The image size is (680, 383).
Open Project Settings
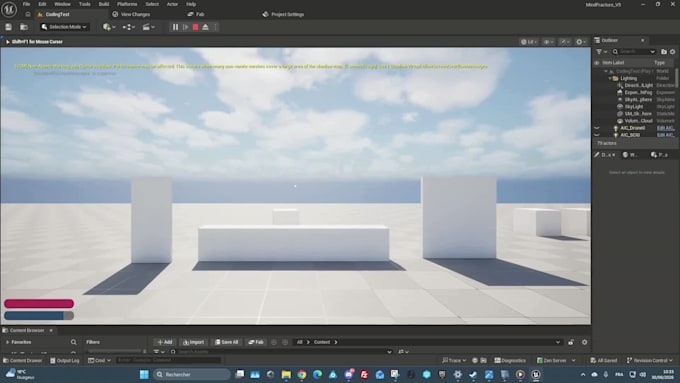tap(283, 14)
